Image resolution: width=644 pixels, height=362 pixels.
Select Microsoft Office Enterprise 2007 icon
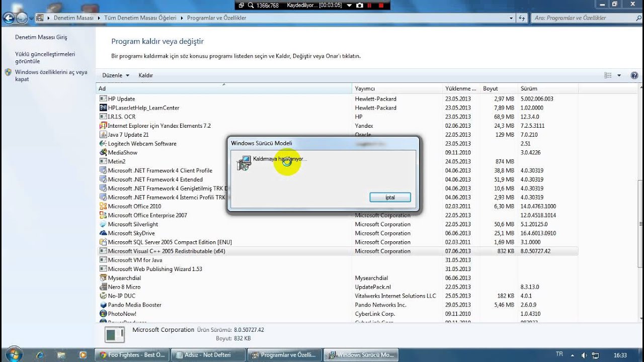click(x=103, y=215)
